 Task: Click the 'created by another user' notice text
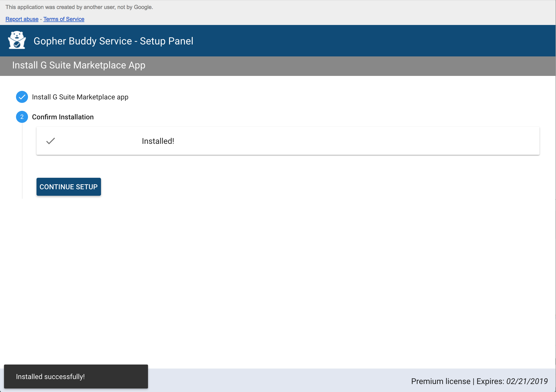(79, 7)
